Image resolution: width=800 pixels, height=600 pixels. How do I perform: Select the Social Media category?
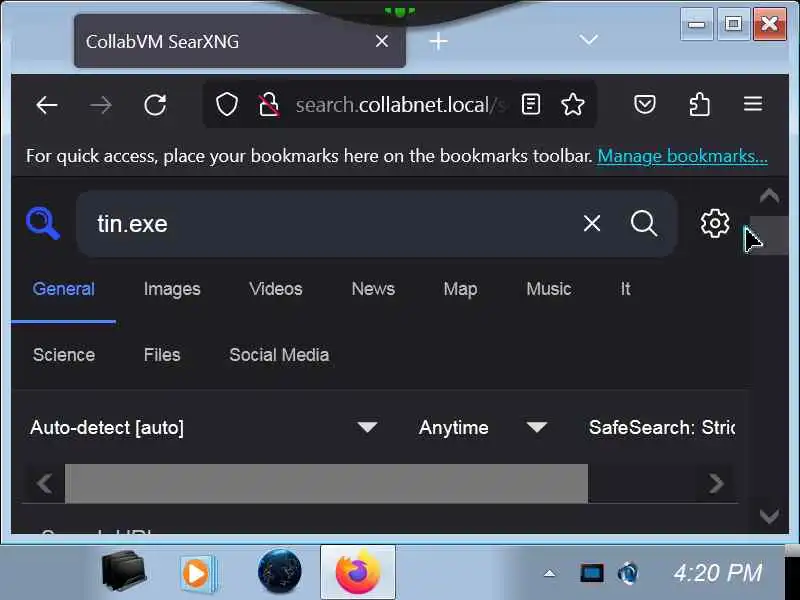click(x=279, y=355)
